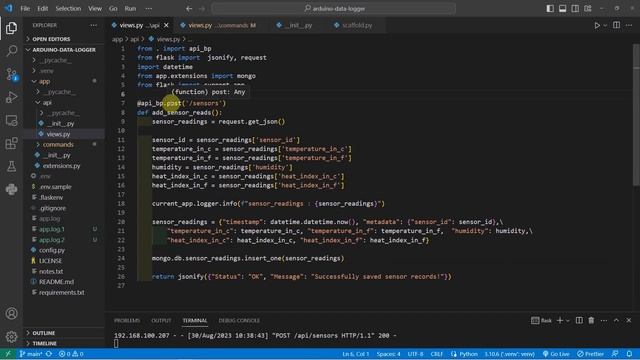640x360 pixels.
Task: Open the notifications bell
Action: coord(629,354)
